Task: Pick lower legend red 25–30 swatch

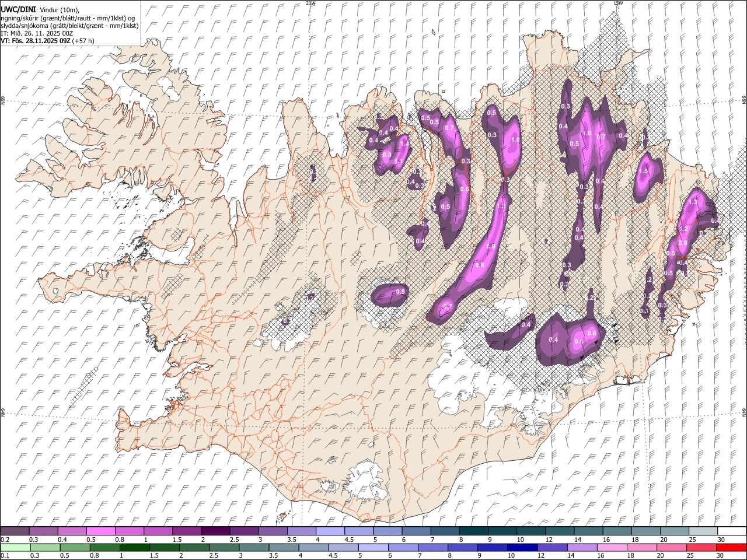Action: tap(701, 547)
